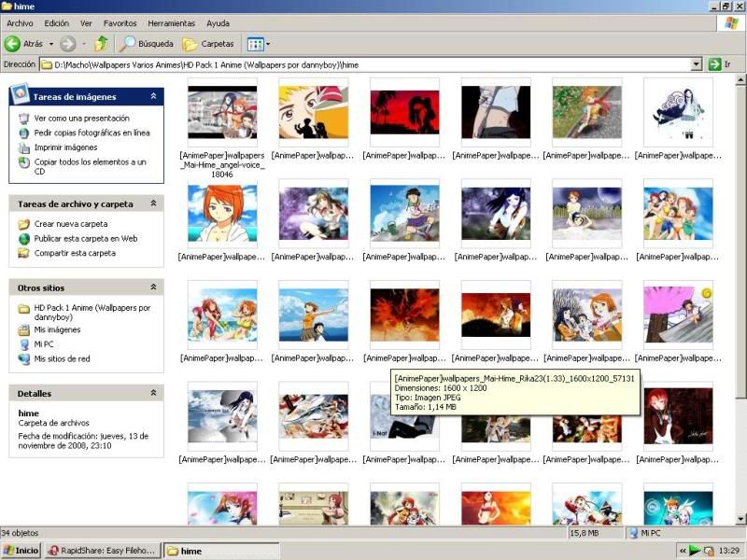Click the "Ver como una presentación" link

[82, 119]
